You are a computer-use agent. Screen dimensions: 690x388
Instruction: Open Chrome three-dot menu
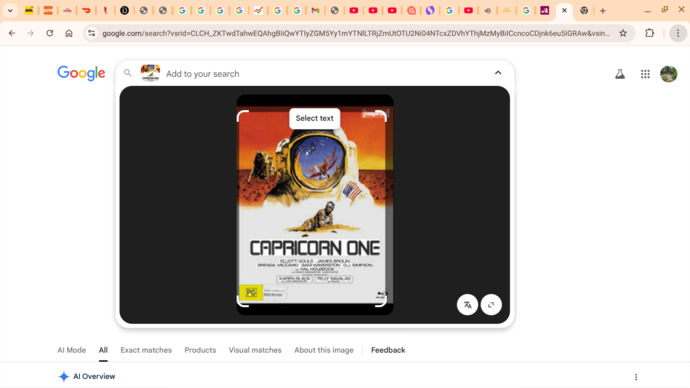pos(678,33)
